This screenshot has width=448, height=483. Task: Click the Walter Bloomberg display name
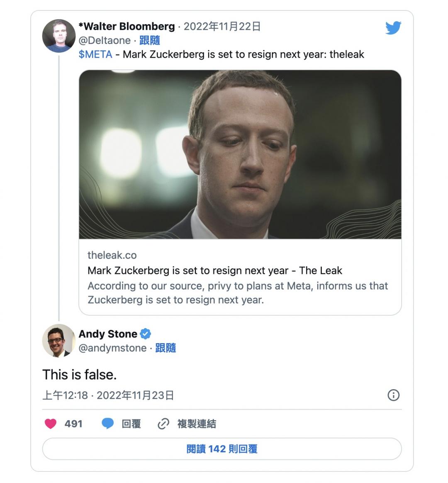(127, 27)
